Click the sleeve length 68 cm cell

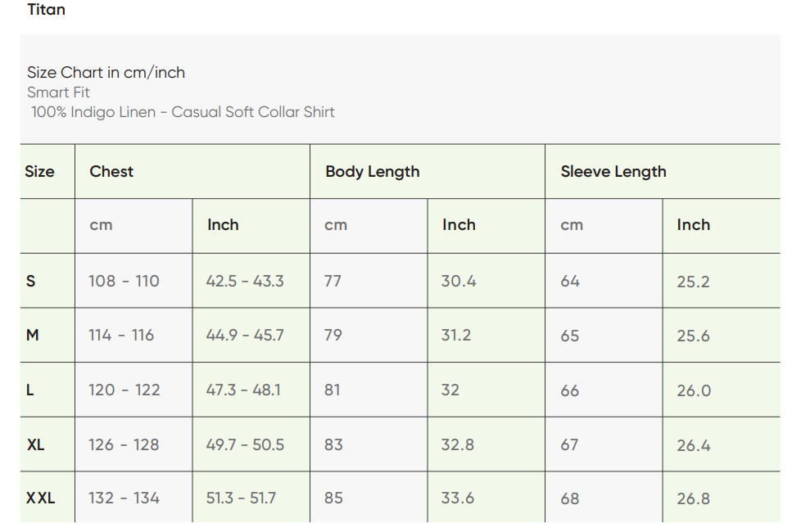click(x=569, y=498)
